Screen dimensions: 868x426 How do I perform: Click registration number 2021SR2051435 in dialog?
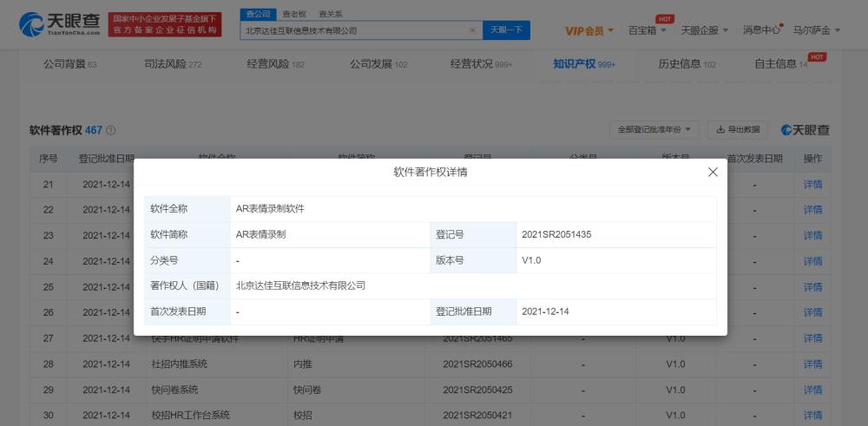(x=556, y=234)
